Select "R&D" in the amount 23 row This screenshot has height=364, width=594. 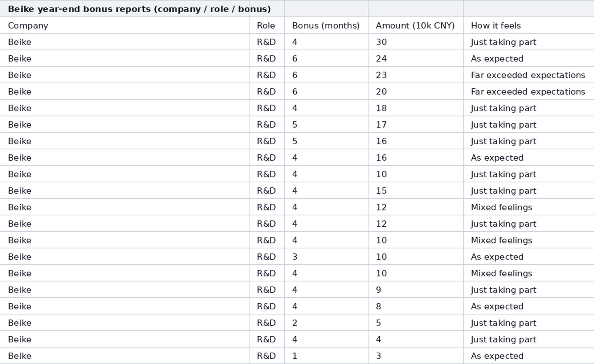point(266,75)
